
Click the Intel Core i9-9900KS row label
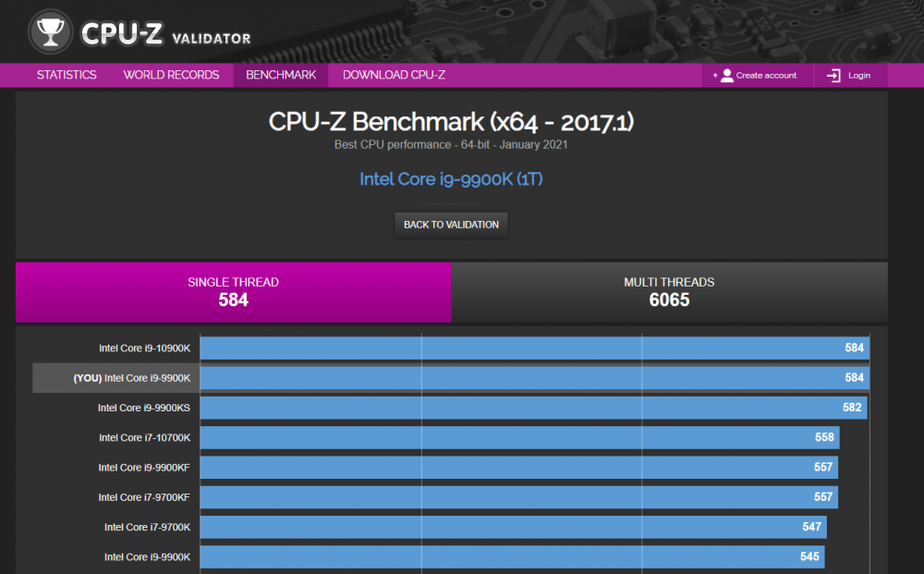coord(144,408)
